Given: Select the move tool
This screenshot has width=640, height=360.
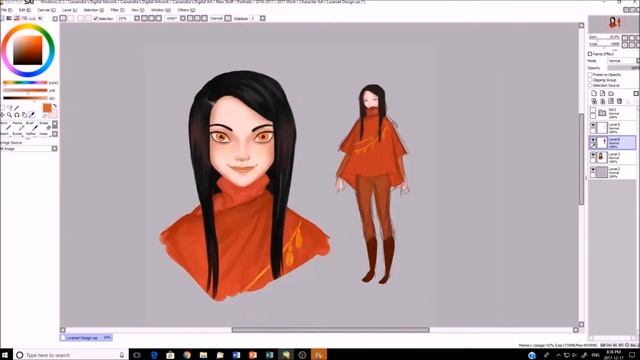Looking at the screenshot, I should 2,115.
